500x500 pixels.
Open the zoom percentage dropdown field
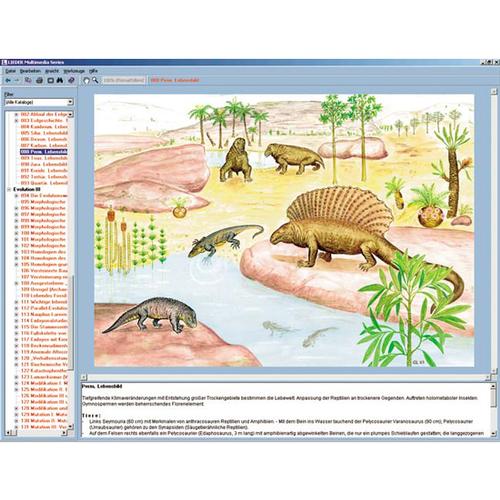tap(124, 80)
